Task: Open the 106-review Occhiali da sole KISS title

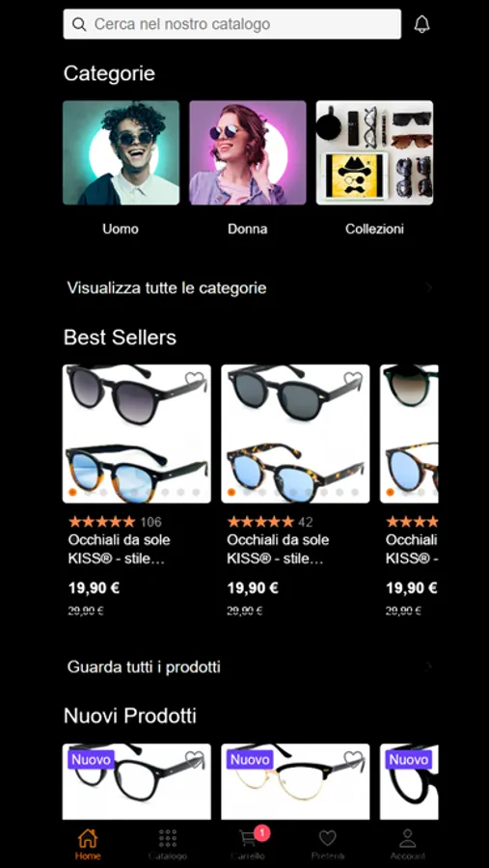Action: click(x=119, y=549)
